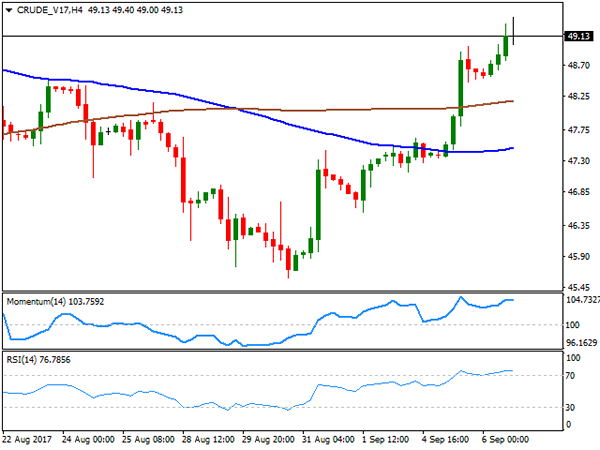Select the CRUDE_V17,H4 chart title text

coord(50,10)
